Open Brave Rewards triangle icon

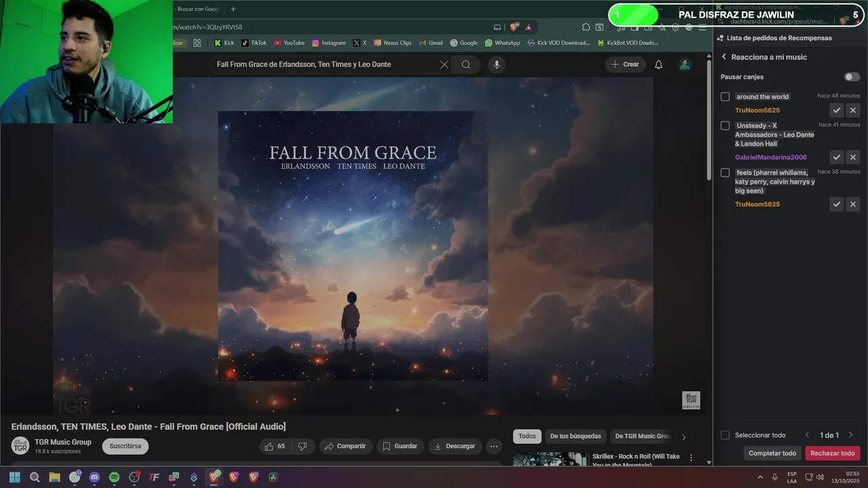pos(528,27)
